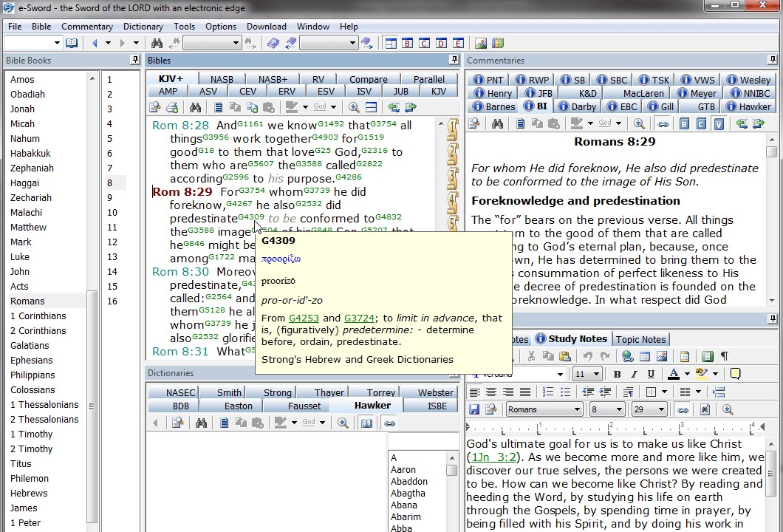Click the zoom magnifier in the Bibles toolbar
Screen dimensions: 783x532
(x=354, y=107)
